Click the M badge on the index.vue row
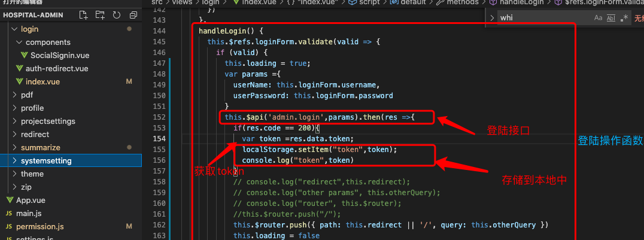This screenshot has height=240, width=644. (129, 82)
